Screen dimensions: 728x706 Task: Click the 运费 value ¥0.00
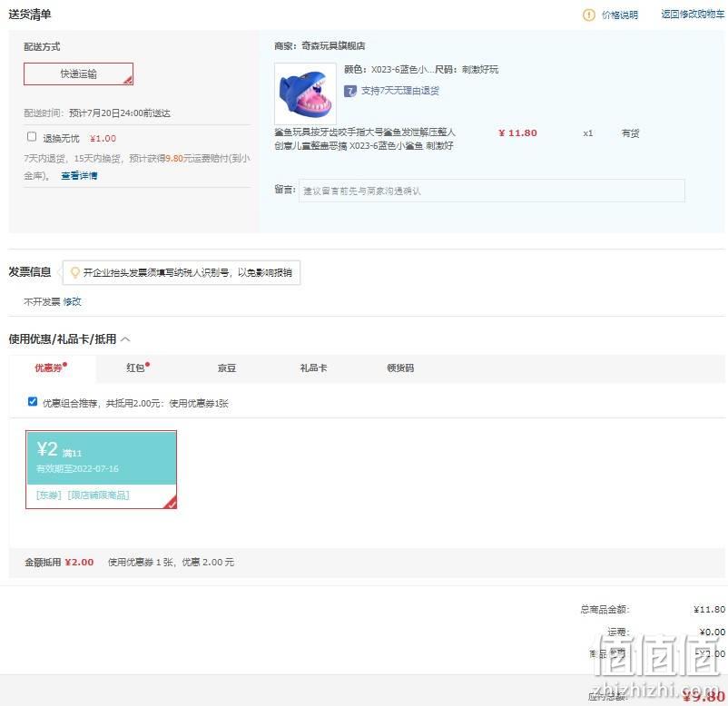tap(713, 632)
